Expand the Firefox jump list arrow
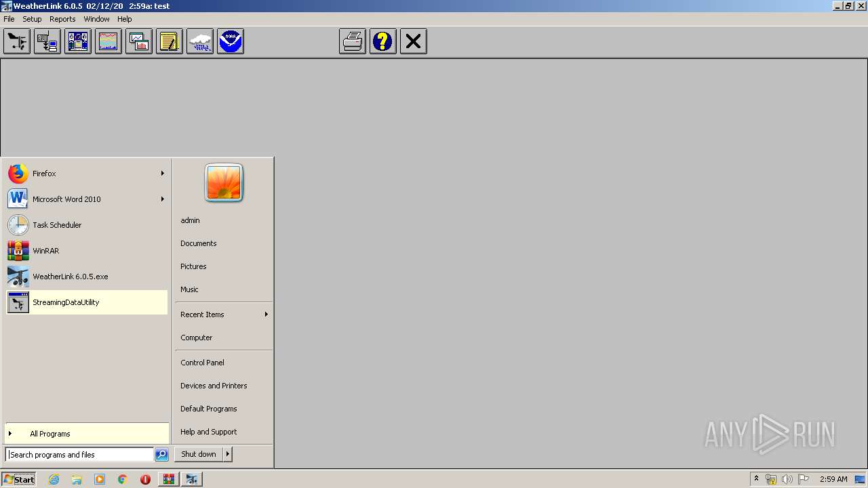 163,174
